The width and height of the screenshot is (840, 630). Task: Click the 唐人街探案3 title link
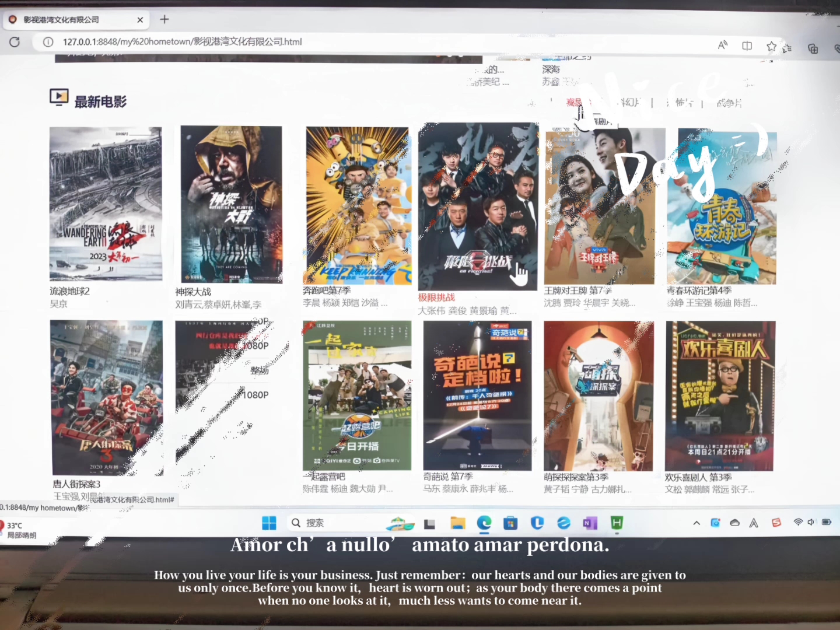click(x=76, y=484)
